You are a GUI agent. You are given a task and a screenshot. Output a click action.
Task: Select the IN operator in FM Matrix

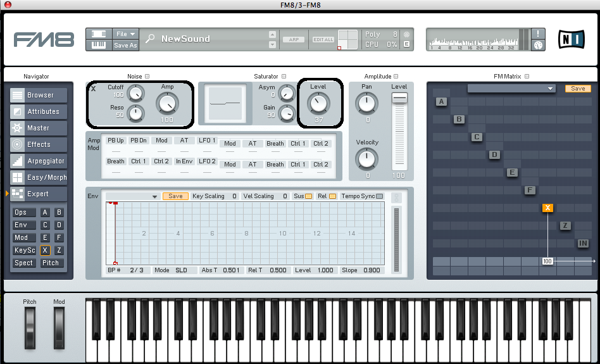[583, 243]
